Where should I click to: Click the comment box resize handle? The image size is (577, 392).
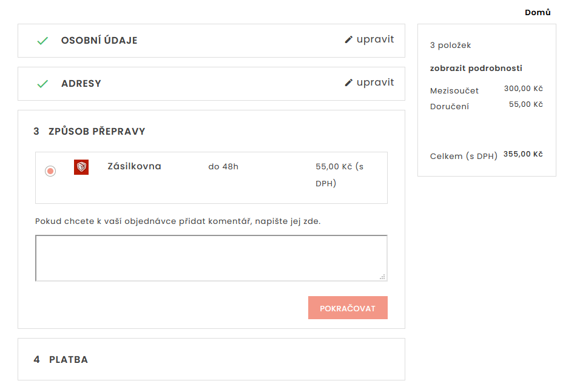point(382,277)
